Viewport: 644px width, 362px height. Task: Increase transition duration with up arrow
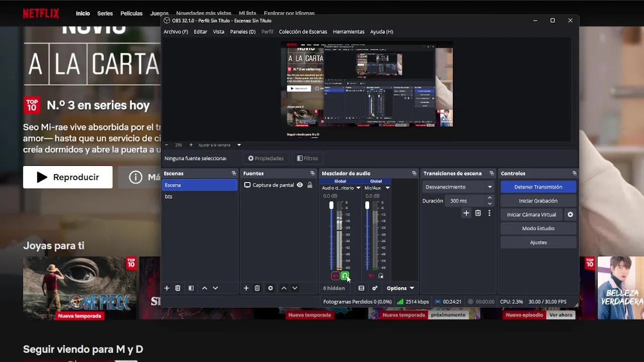[x=490, y=198]
